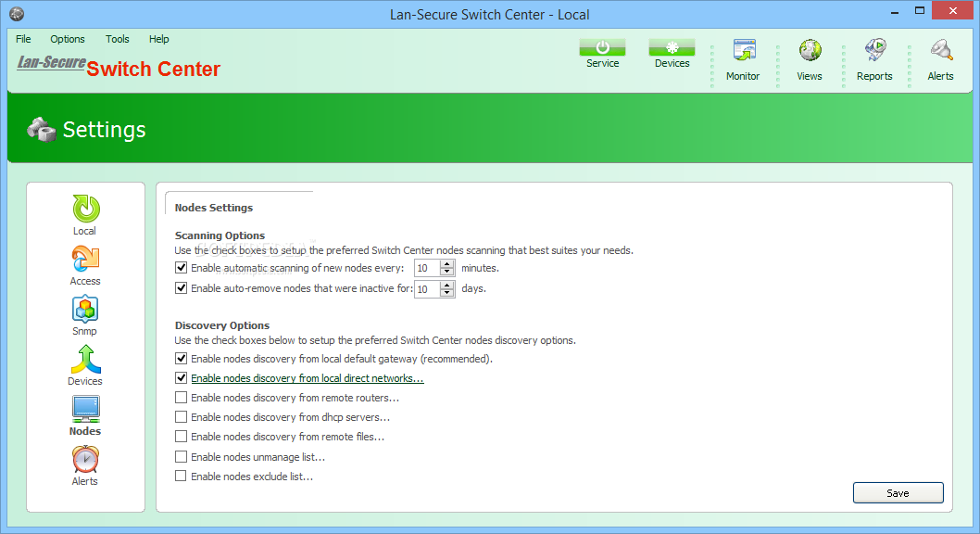This screenshot has height=534, width=980.
Task: Enable nodes discovery from remote routers
Action: coord(182,397)
